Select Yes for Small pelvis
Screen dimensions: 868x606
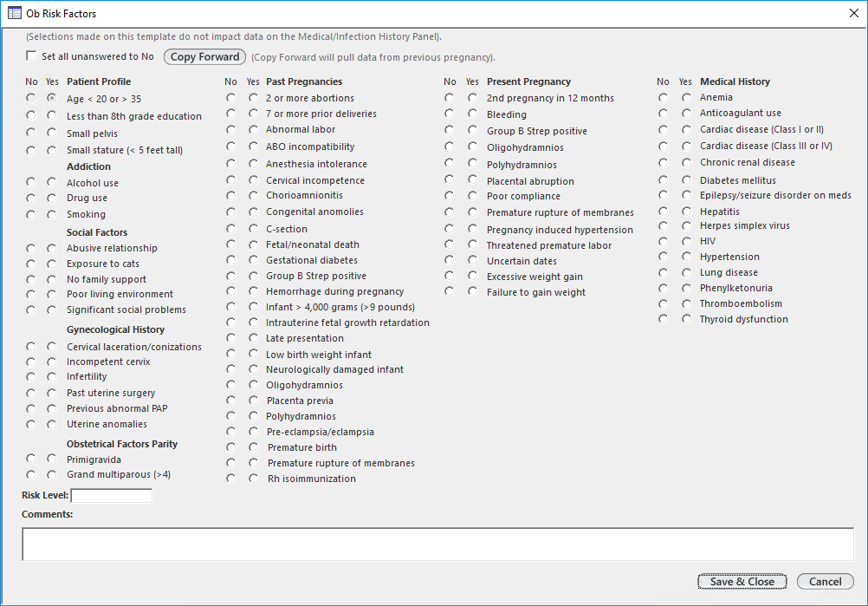(x=51, y=133)
